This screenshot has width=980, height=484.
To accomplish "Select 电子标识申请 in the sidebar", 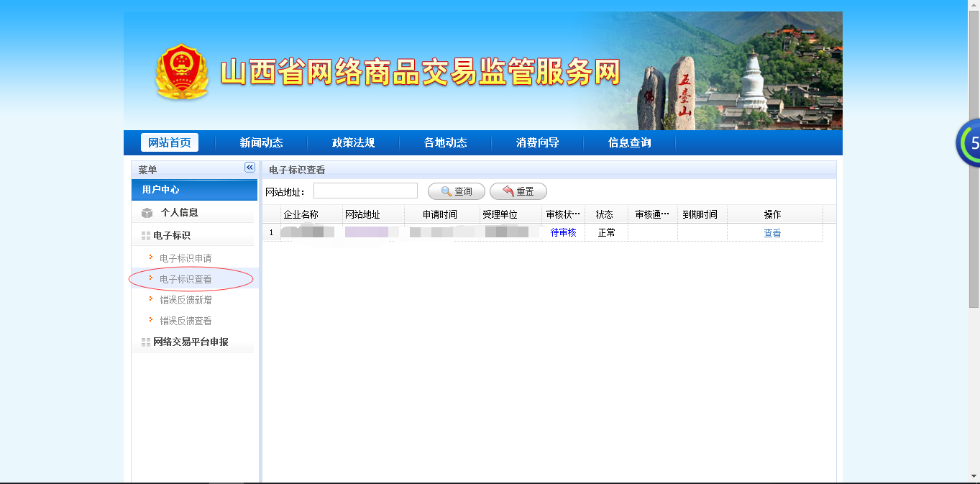I will click(x=186, y=258).
